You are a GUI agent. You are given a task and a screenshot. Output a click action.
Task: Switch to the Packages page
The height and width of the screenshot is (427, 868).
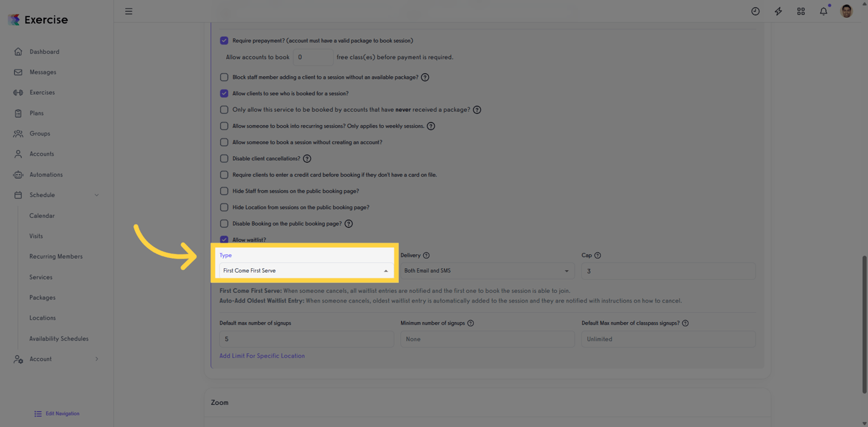tap(42, 297)
